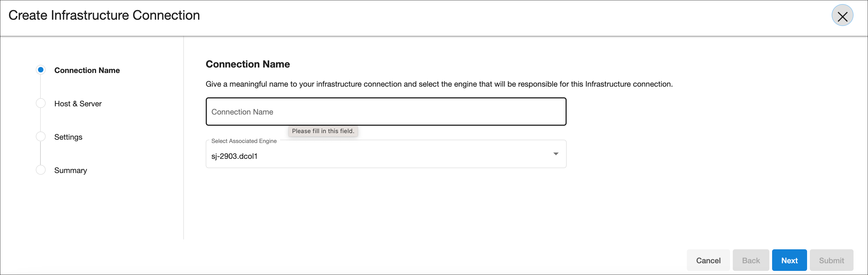
Task: Click the dropdown arrow for associated engine
Action: pyautogui.click(x=556, y=154)
